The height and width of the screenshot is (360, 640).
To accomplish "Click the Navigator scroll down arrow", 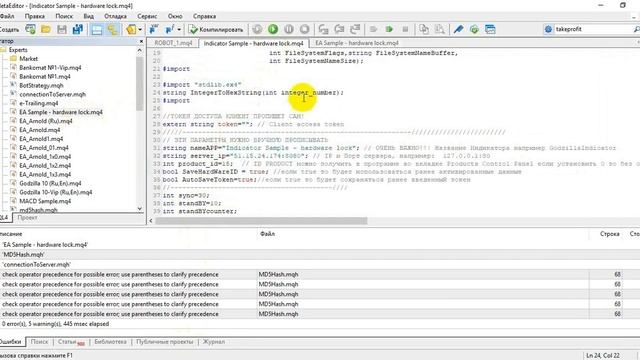I will 140,209.
